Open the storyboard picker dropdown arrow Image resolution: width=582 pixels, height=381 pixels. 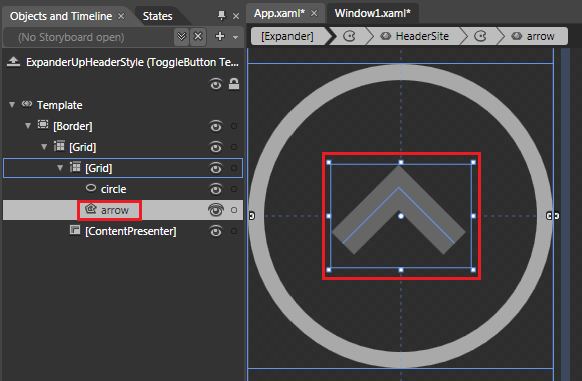[x=182, y=37]
